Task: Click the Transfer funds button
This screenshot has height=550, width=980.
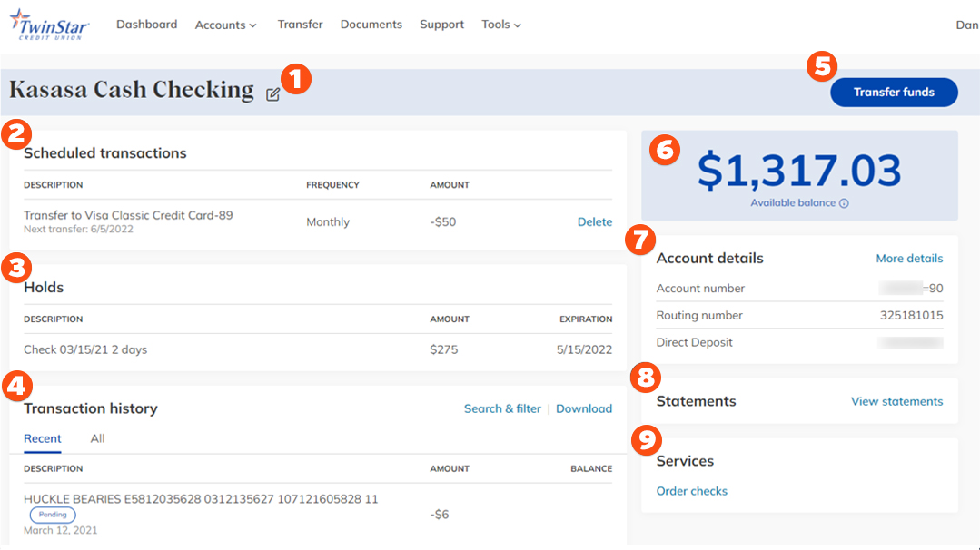Action: click(894, 93)
